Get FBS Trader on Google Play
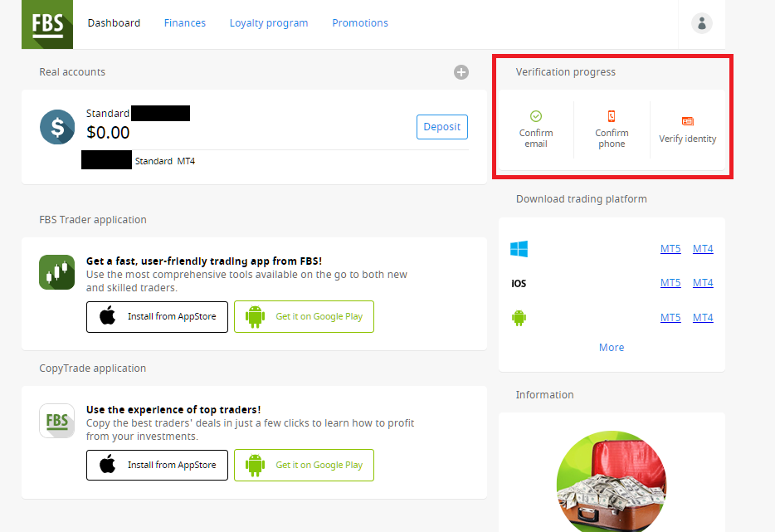Screen dimensions: 775x532 304,317
